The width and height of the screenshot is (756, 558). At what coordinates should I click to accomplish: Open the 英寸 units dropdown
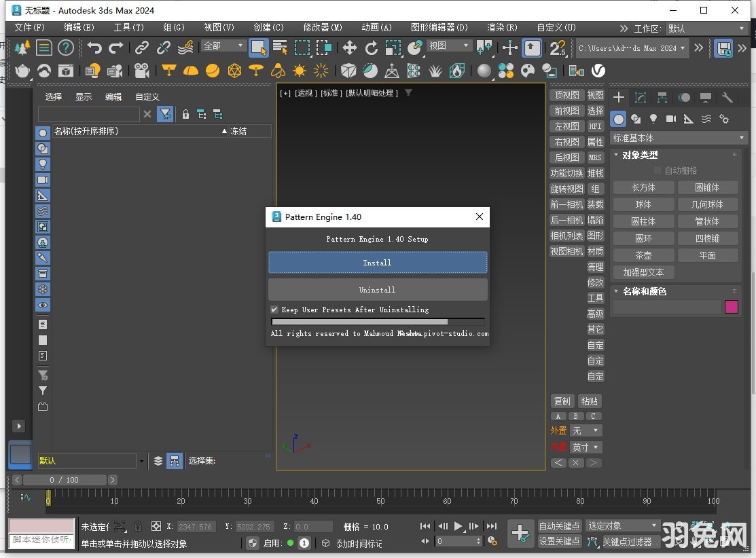click(x=586, y=447)
